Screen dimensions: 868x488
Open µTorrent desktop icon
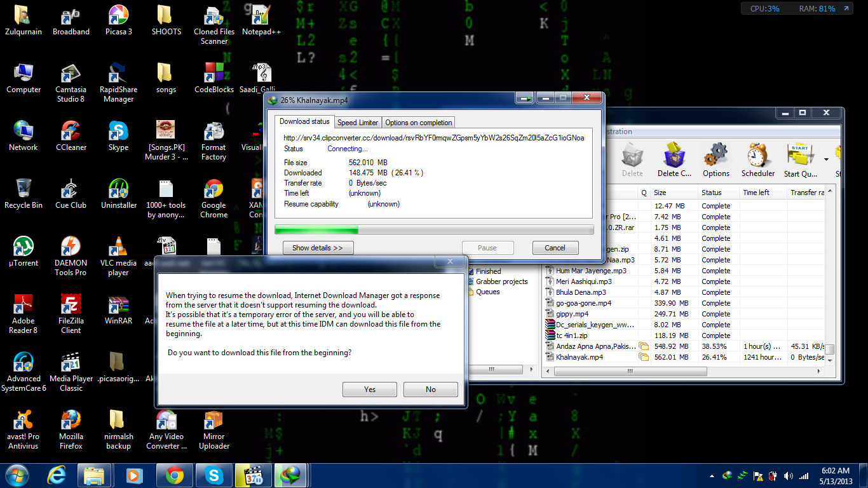24,252
